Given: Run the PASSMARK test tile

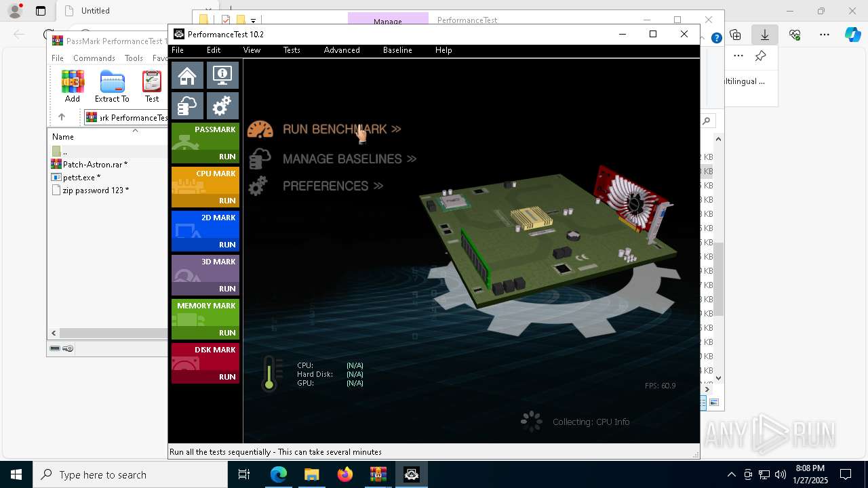Looking at the screenshot, I should [205, 143].
